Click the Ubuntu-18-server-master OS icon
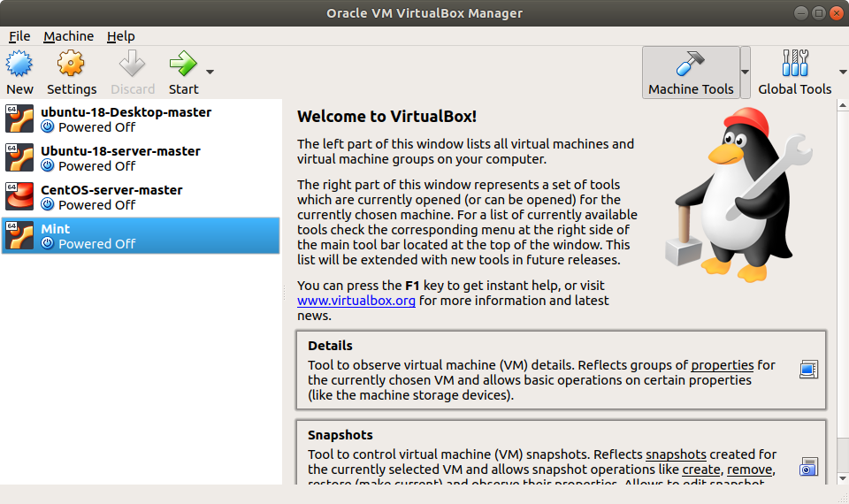This screenshot has height=504, width=849. pyautogui.click(x=19, y=158)
